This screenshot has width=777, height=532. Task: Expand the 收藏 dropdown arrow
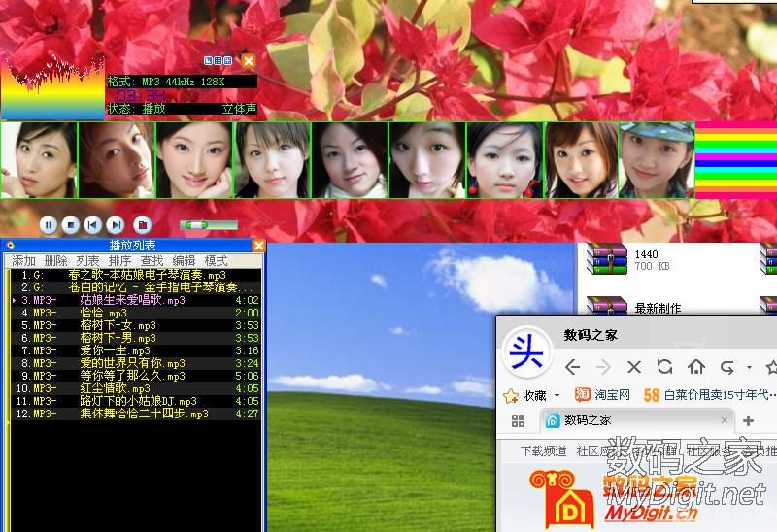pyautogui.click(x=557, y=395)
